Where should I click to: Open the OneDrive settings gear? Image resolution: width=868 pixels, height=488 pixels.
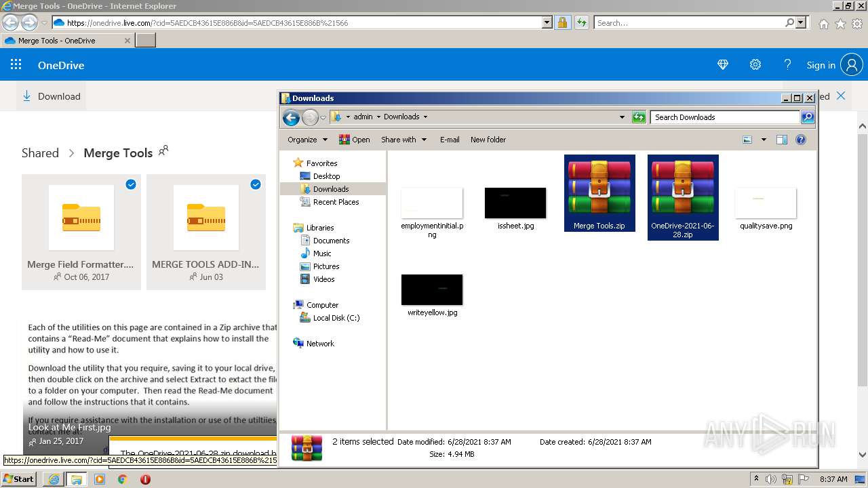(x=755, y=65)
